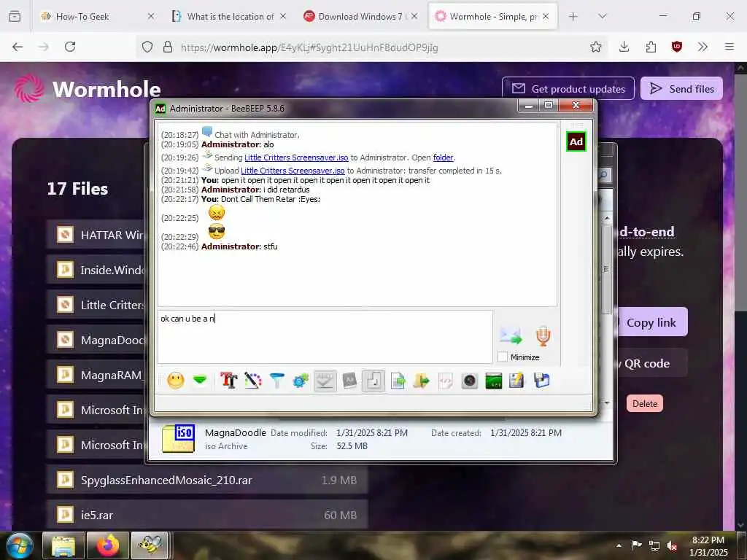Click the Copy link button on Wormhole
This screenshot has height=560, width=747.
[x=651, y=322]
